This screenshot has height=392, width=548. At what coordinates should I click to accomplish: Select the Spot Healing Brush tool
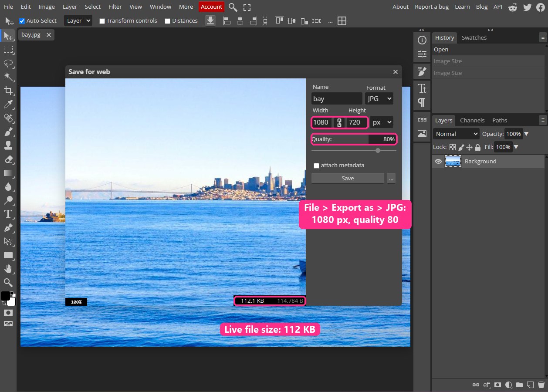coord(8,118)
